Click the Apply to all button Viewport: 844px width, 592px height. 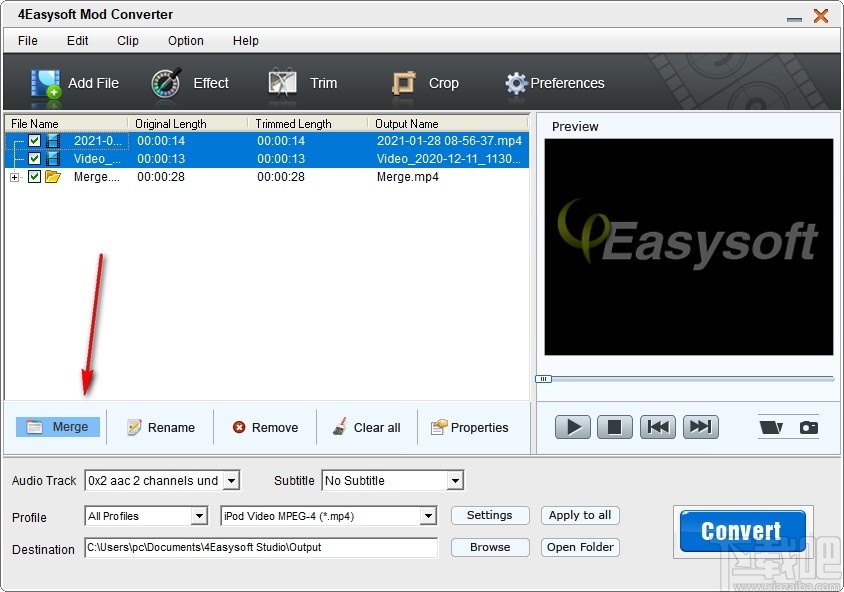coord(580,516)
